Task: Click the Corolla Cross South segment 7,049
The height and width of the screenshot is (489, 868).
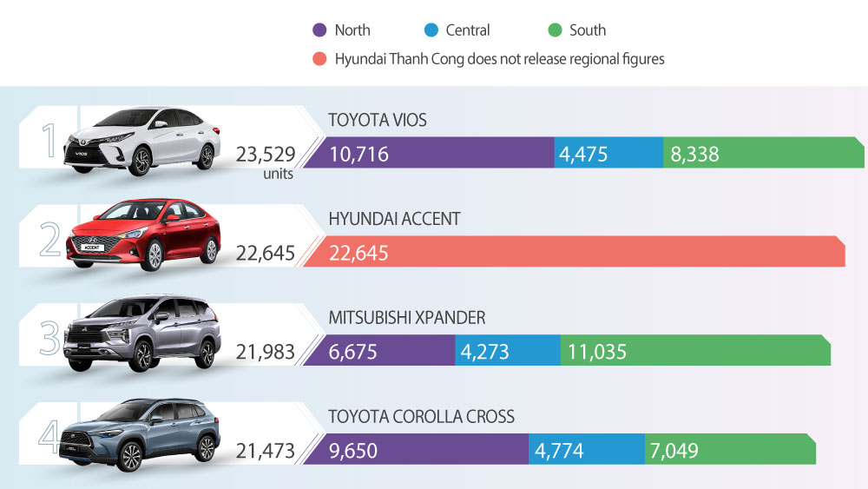Action: (x=729, y=451)
